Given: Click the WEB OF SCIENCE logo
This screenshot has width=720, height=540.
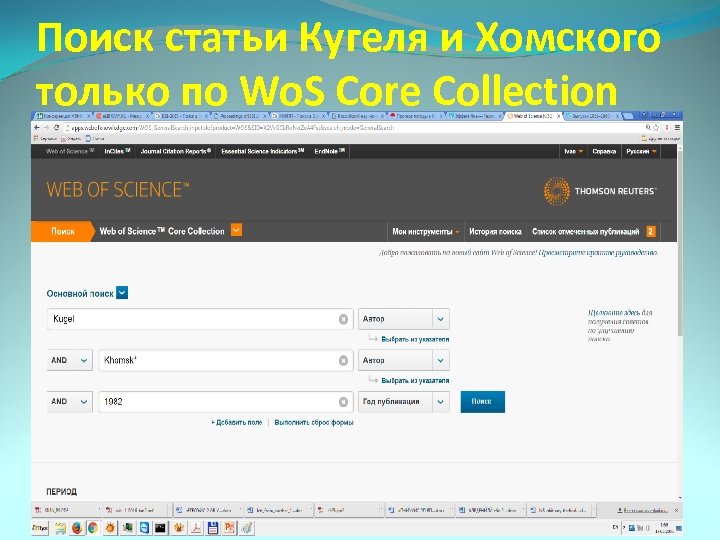Looking at the screenshot, I should (x=118, y=190).
